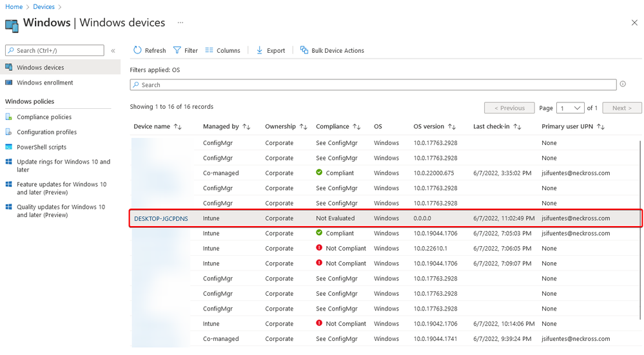This screenshot has height=355, width=644.
Task: Click OS version 0.0.0.0 cell
Action: [x=422, y=218]
